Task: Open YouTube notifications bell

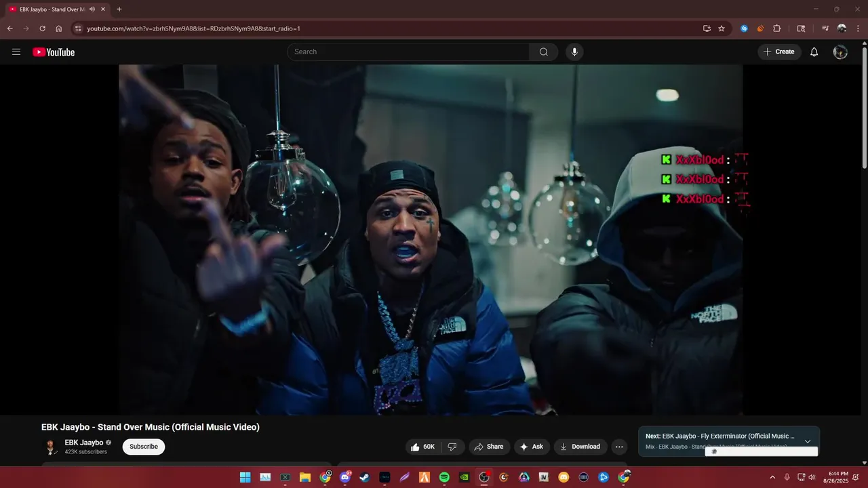Action: (814, 52)
